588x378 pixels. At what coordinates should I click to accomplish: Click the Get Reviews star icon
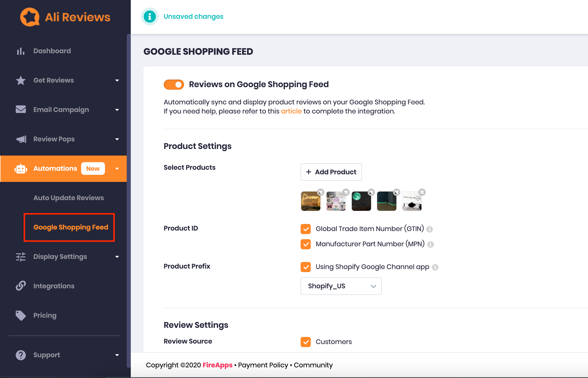coord(21,80)
